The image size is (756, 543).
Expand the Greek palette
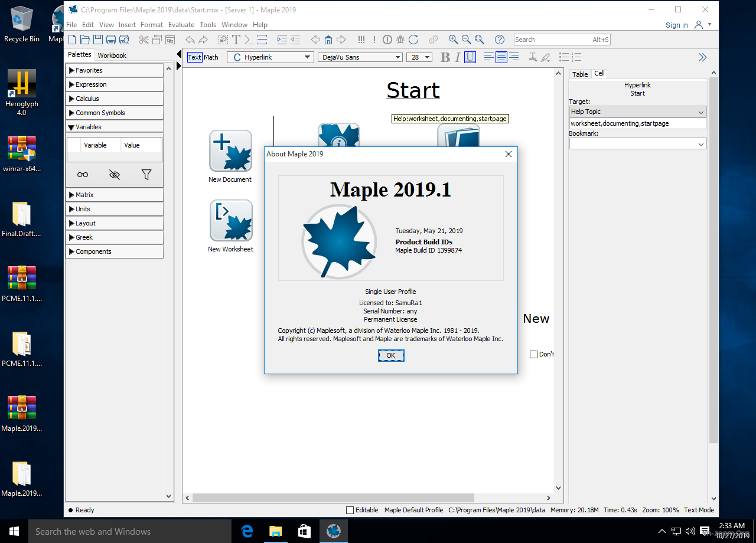pos(115,237)
